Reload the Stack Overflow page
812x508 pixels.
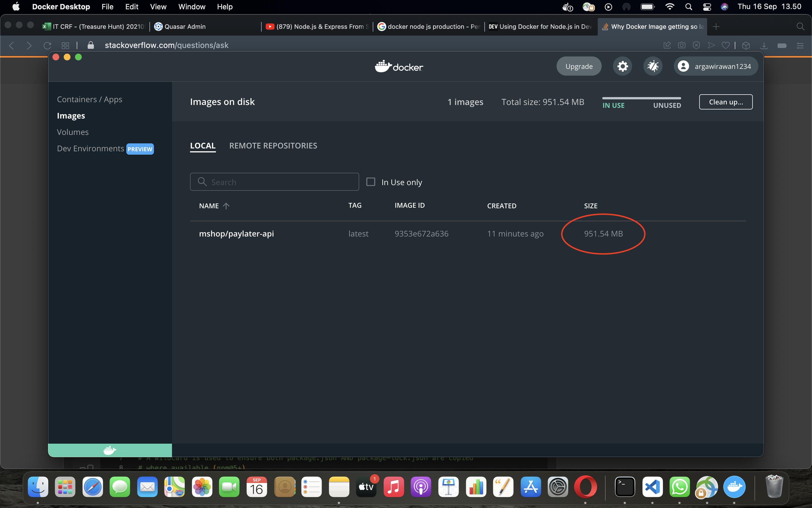click(x=47, y=45)
